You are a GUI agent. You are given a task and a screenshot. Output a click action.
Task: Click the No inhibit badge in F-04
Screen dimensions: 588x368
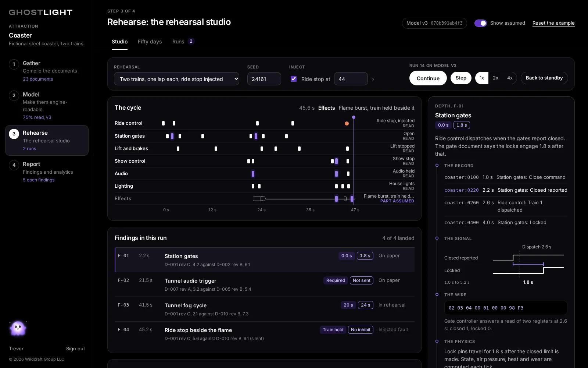pyautogui.click(x=361, y=330)
